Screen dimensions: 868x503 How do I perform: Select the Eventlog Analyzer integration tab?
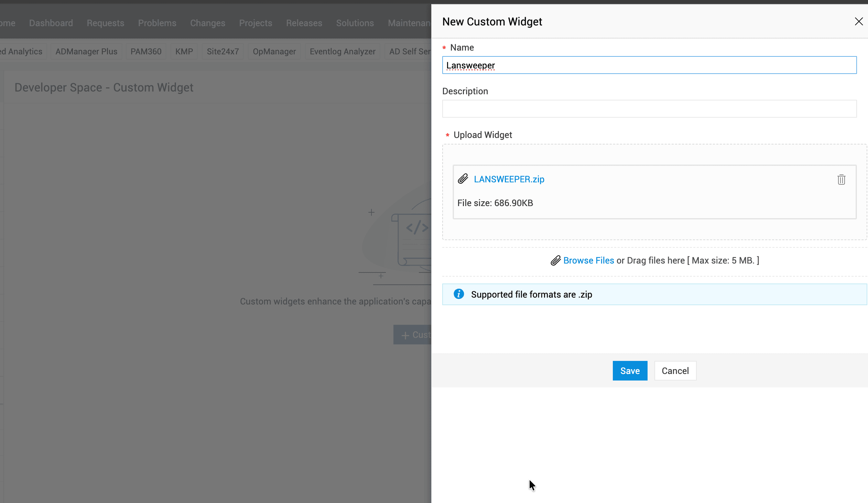[x=343, y=51]
